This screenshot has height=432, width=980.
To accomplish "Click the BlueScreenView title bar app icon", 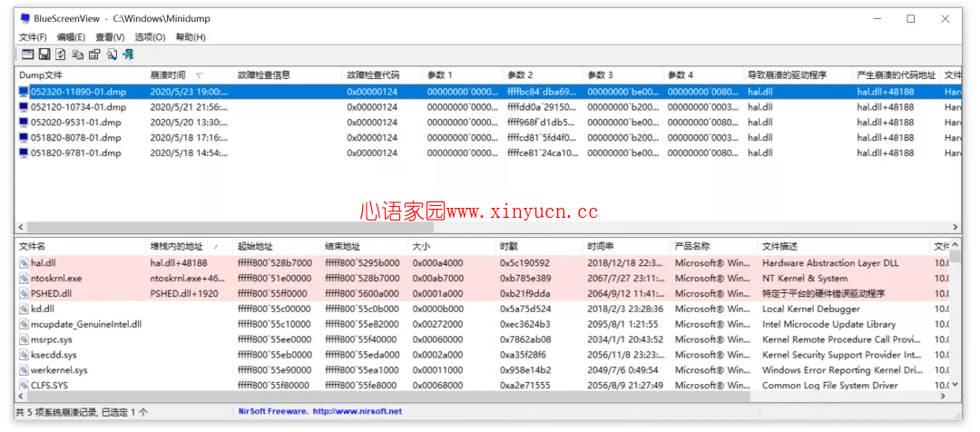I will tap(24, 19).
